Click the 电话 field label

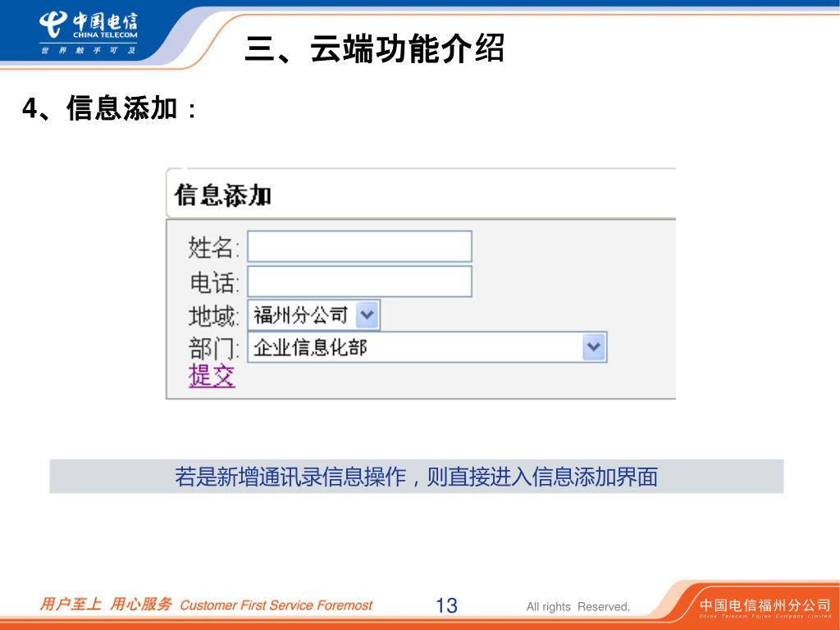[214, 282]
